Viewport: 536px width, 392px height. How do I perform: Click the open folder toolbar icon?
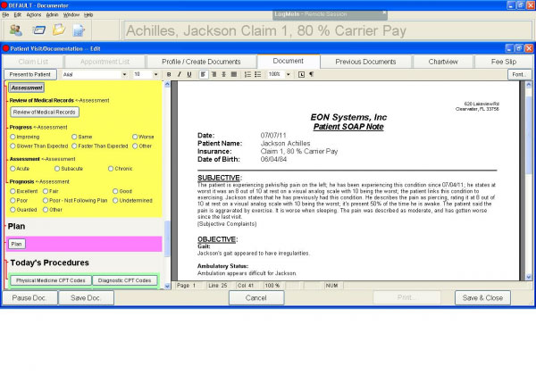[x=58, y=31]
